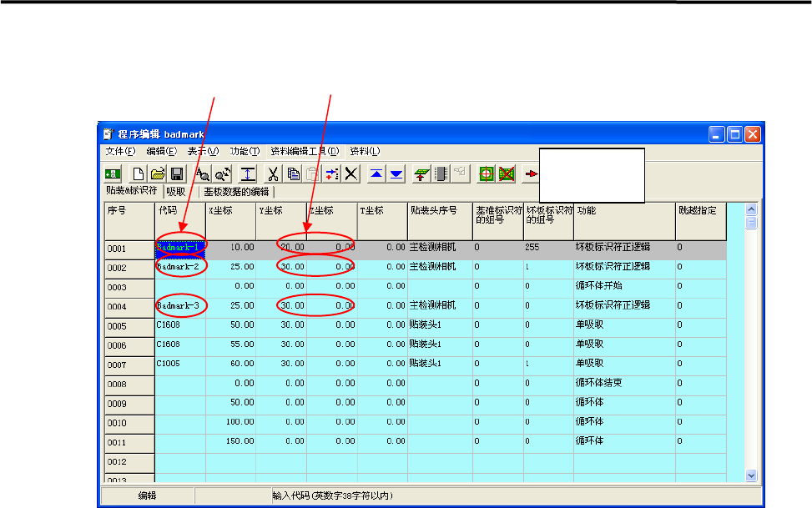Select the Badmark-2 code cell
This screenshot has height=508, width=812.
(180, 267)
